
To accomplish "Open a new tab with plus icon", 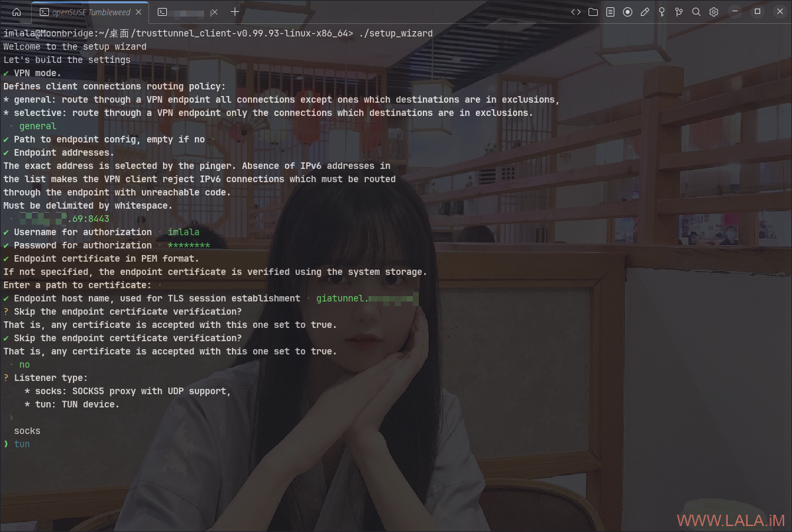I will click(x=235, y=12).
